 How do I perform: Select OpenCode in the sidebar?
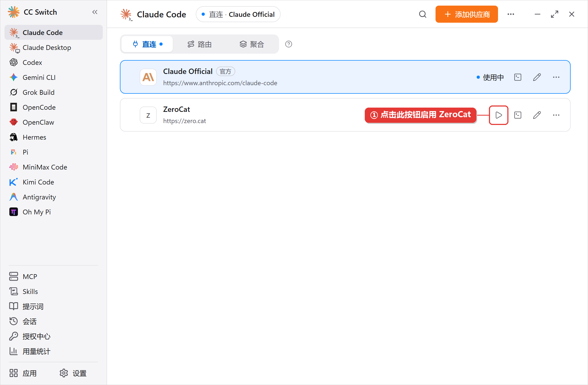pos(54,107)
